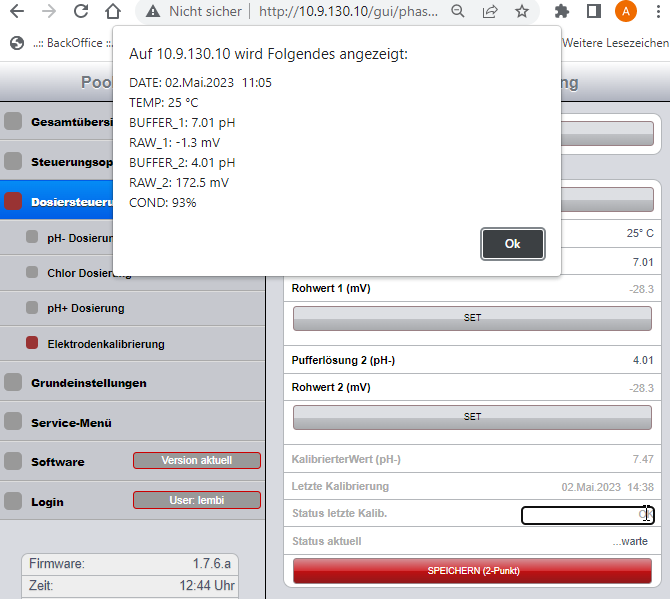The width and height of the screenshot is (670, 599).
Task: Go back with the browser back arrow
Action: pyautogui.click(x=17, y=12)
